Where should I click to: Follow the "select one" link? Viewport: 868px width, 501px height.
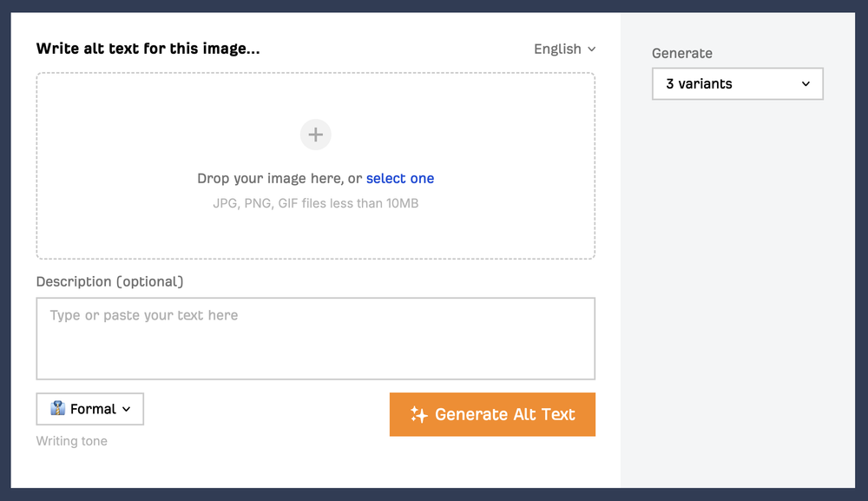click(400, 179)
